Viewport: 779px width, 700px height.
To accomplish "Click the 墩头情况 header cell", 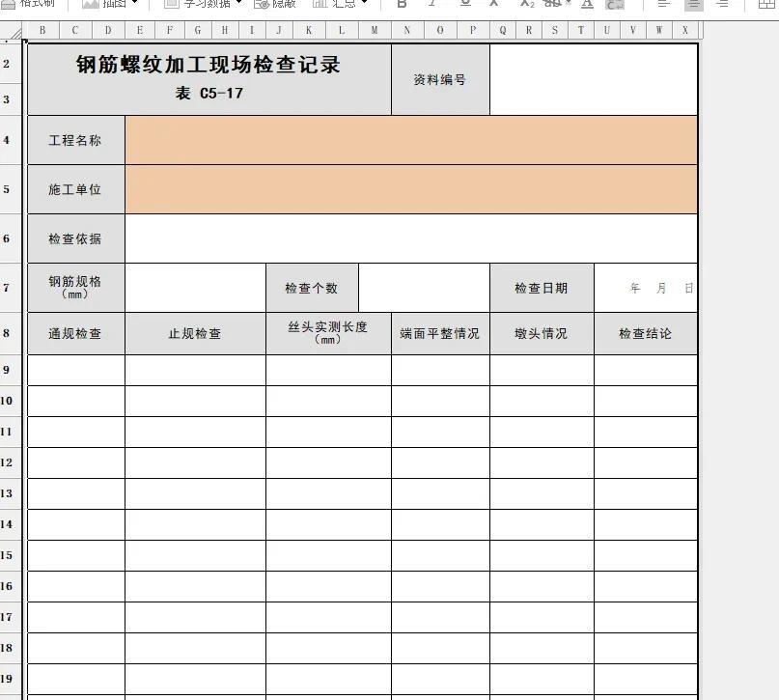I will [542, 333].
